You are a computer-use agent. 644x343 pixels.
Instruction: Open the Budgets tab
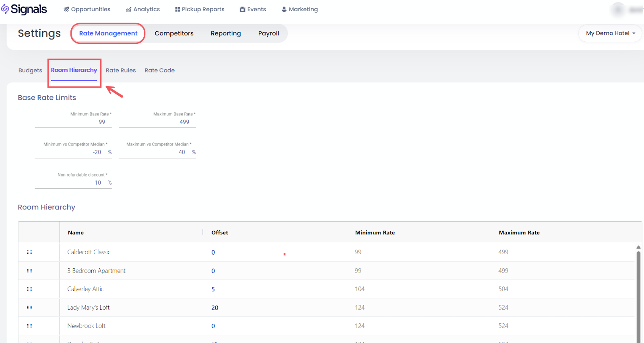pyautogui.click(x=30, y=70)
